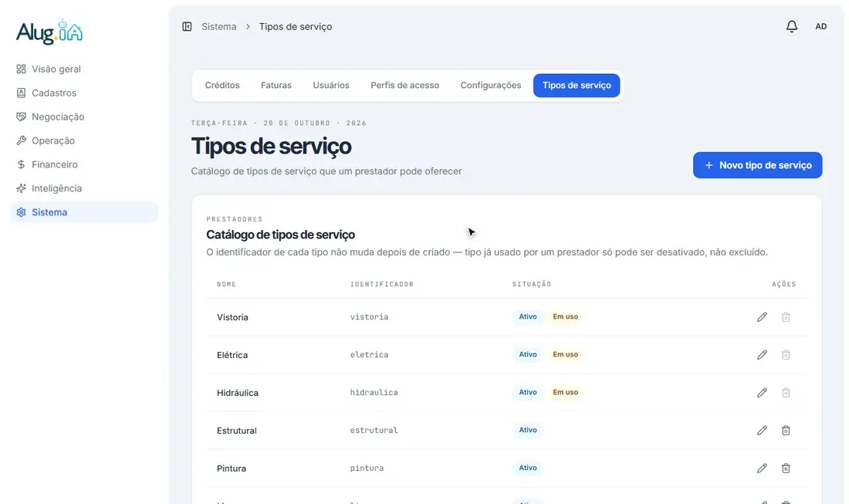Click the Ativo badge in Estrutural row
The image size is (849, 504).
pos(528,431)
